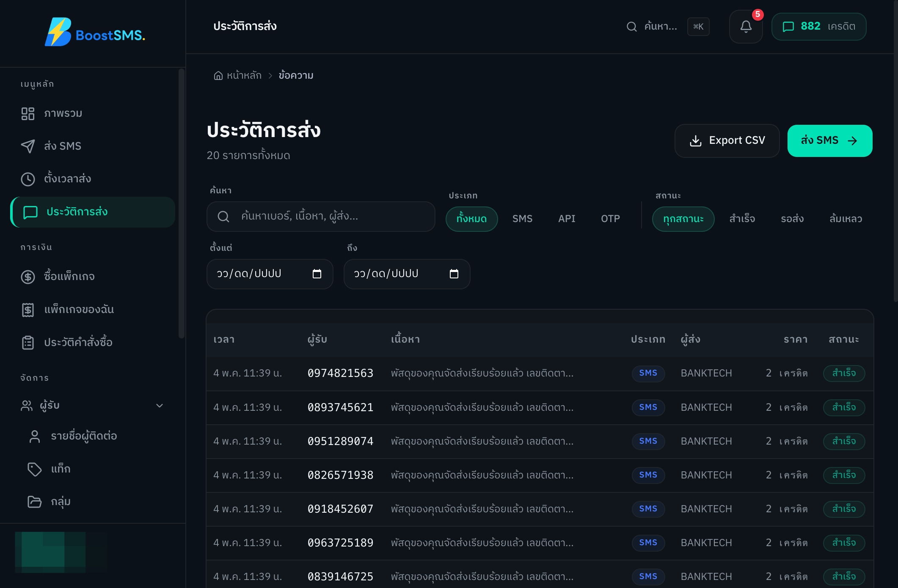Click recipient number 0974821563
The image size is (898, 588).
pos(340,374)
